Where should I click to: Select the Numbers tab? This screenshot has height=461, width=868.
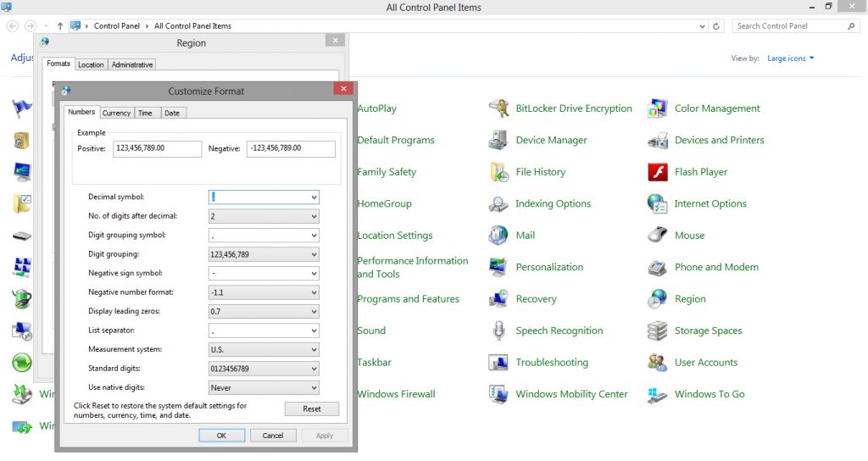click(x=81, y=112)
